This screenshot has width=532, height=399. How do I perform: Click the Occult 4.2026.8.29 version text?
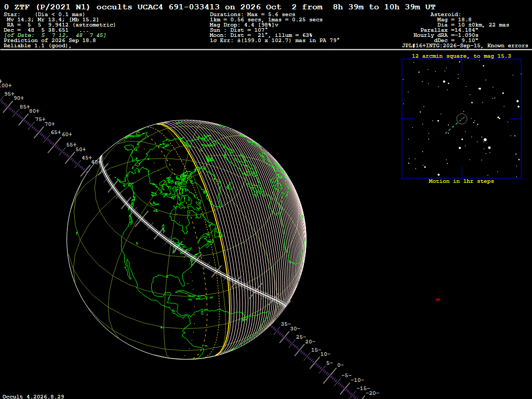pyautogui.click(x=33, y=396)
